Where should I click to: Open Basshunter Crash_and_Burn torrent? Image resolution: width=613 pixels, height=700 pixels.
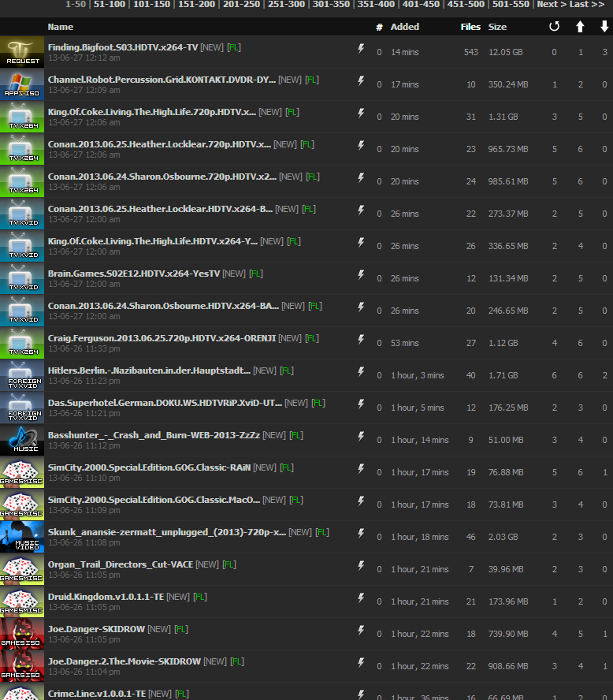(x=154, y=435)
